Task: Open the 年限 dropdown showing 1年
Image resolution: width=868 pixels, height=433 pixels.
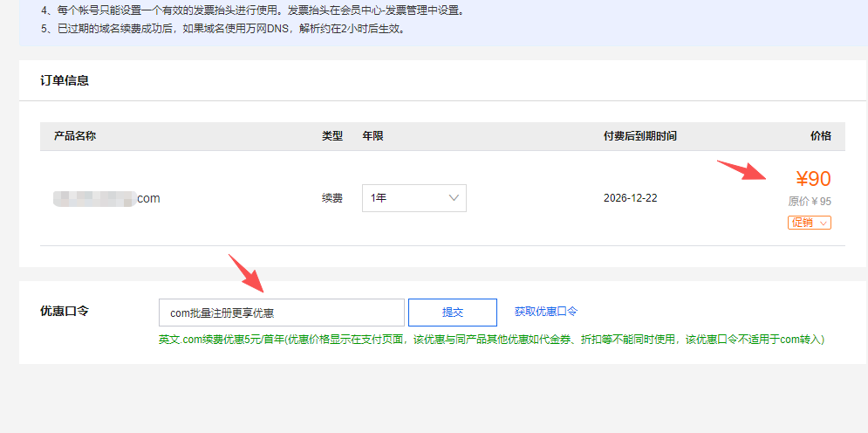Action: click(413, 198)
